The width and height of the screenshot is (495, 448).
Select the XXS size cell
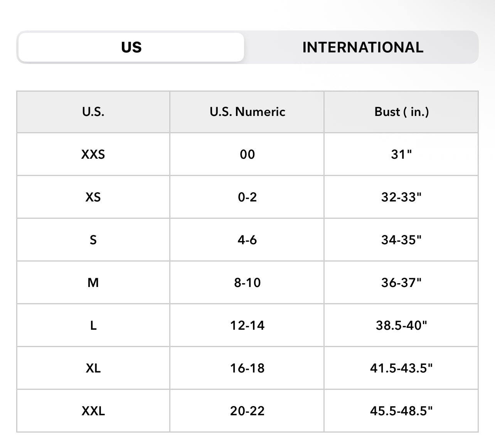(x=93, y=154)
